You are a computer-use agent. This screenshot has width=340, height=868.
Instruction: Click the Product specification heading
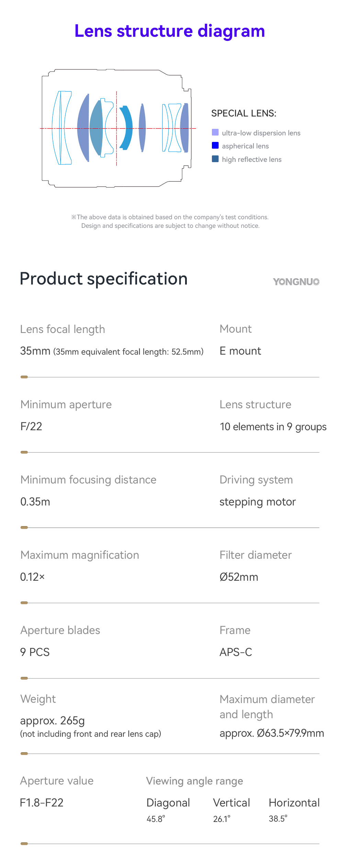pyautogui.click(x=104, y=278)
